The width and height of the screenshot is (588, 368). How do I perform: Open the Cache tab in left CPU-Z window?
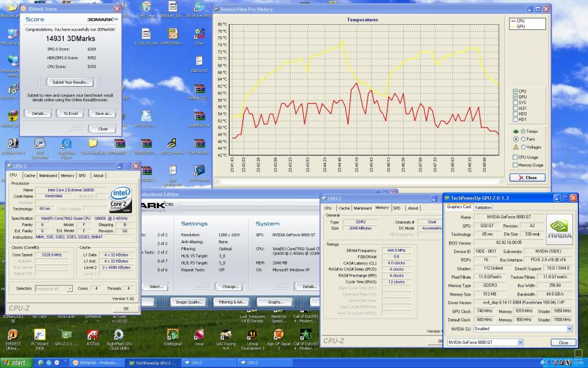click(29, 176)
